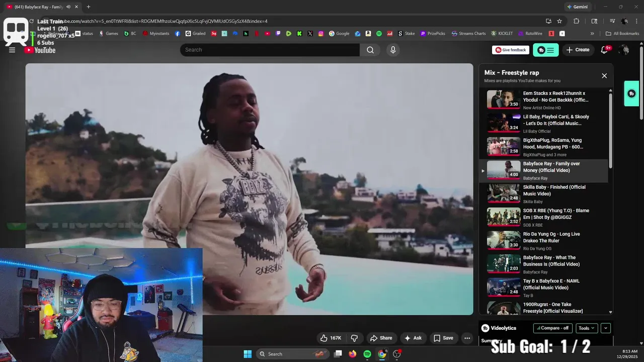Mute the tab via the speaker icon
The image size is (644, 362).
[x=68, y=7]
